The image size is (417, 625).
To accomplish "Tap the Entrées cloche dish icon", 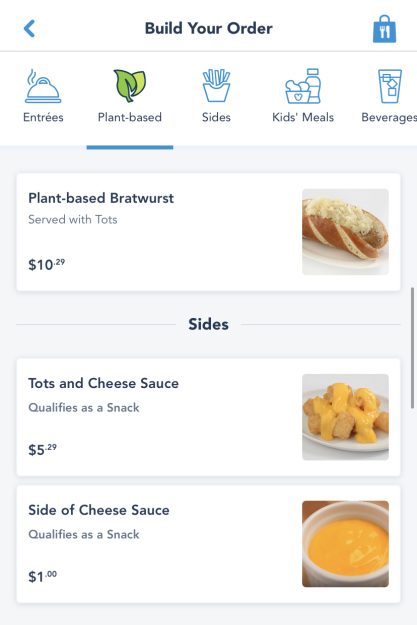I will [x=43, y=86].
